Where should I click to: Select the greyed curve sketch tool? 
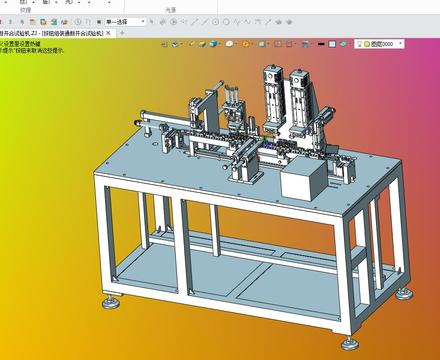click(247, 22)
